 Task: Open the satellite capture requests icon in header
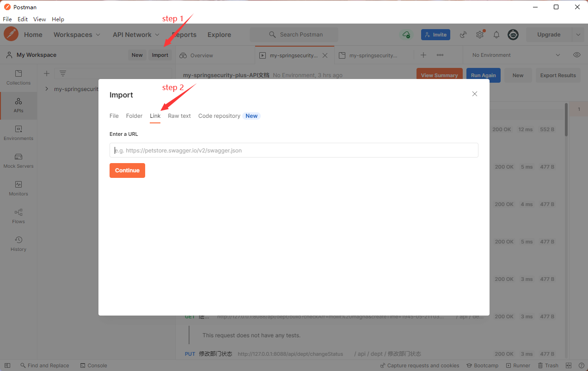click(x=463, y=35)
